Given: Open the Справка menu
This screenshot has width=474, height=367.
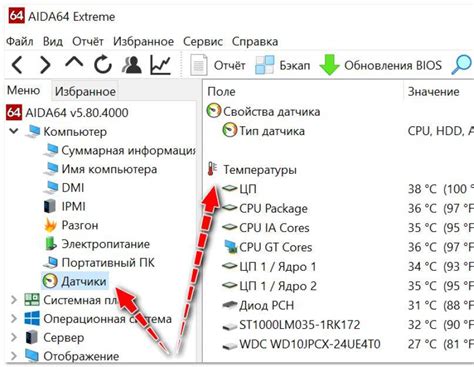Looking at the screenshot, I should pyautogui.click(x=255, y=41).
